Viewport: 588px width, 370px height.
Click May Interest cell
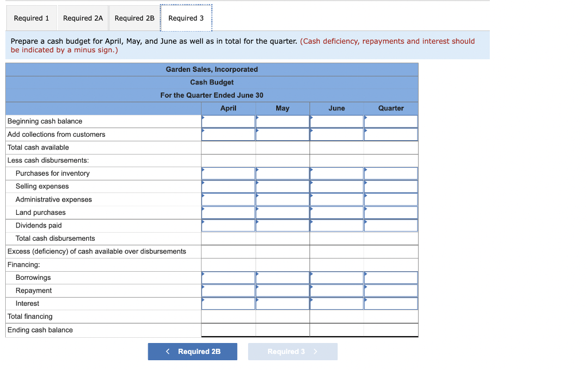(x=283, y=303)
